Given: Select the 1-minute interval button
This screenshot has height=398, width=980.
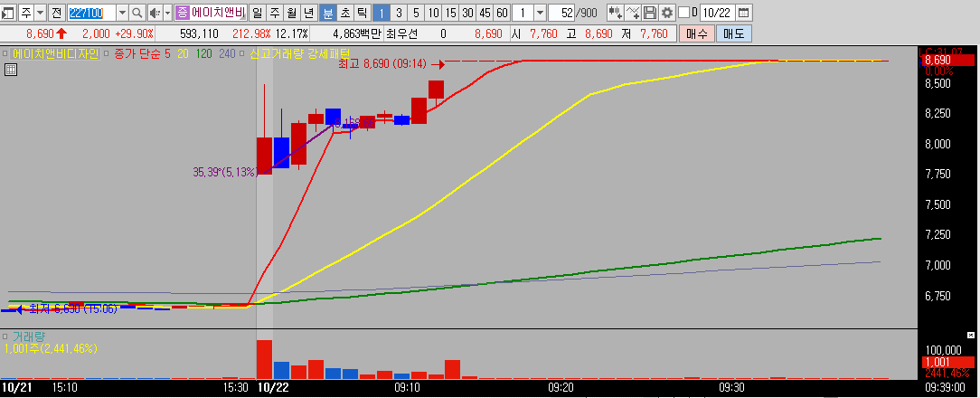Looking at the screenshot, I should [382, 12].
